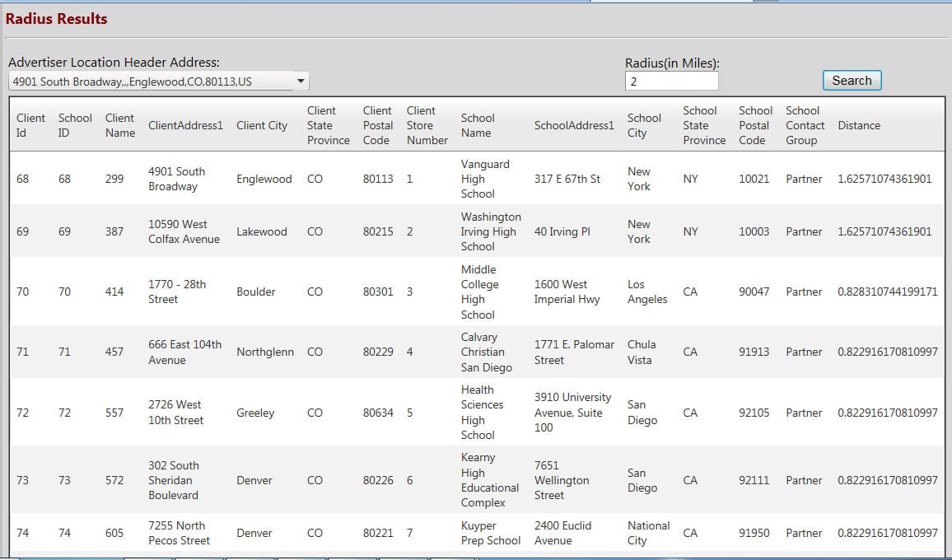Click the School Contact Group column header
This screenshot has width=952, height=560.
click(805, 125)
